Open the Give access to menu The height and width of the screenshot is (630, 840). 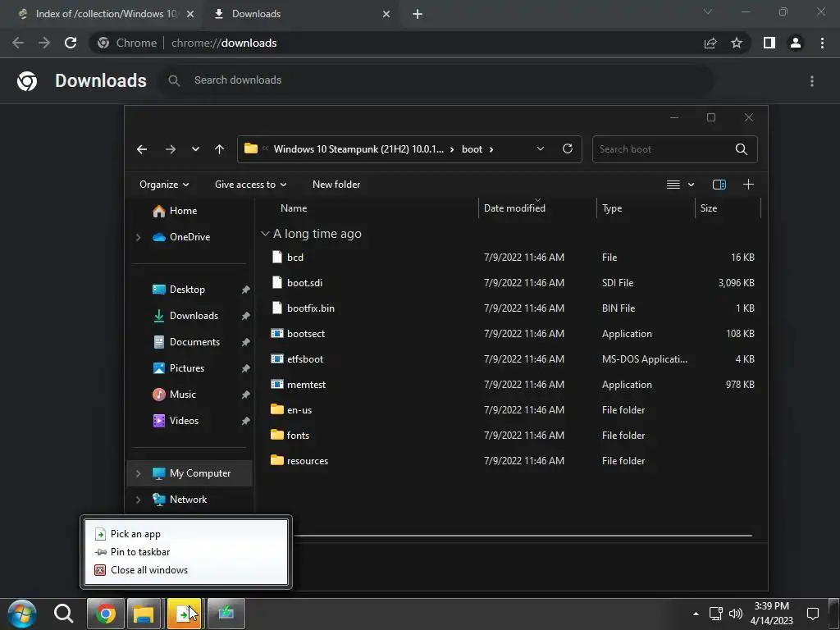251,185
